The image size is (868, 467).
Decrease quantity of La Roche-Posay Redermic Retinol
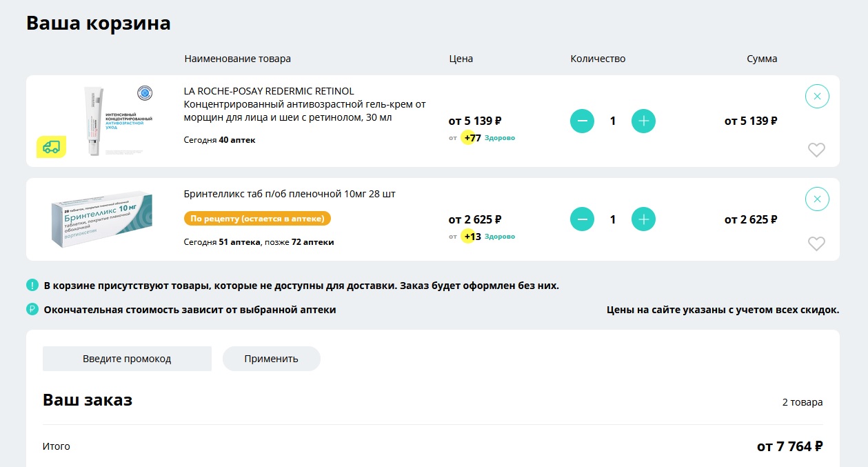pos(582,121)
